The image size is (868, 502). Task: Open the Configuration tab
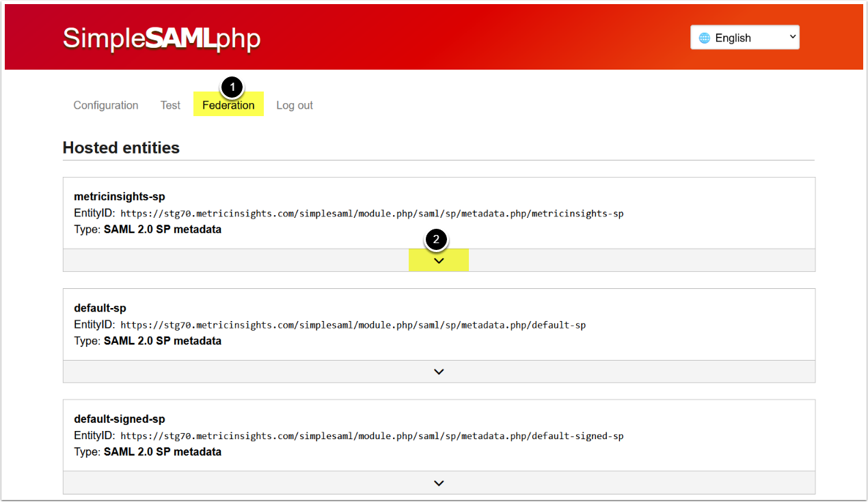tap(106, 105)
